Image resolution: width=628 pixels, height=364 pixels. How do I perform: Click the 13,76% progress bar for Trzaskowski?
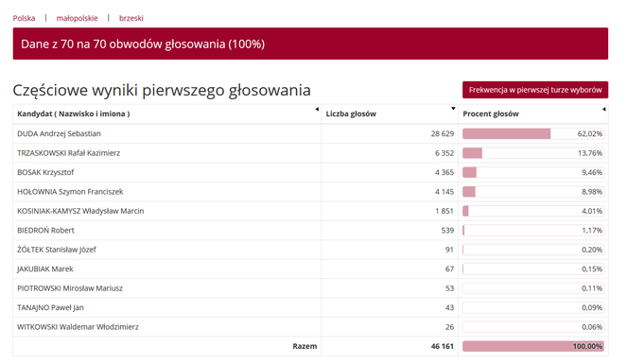click(533, 153)
